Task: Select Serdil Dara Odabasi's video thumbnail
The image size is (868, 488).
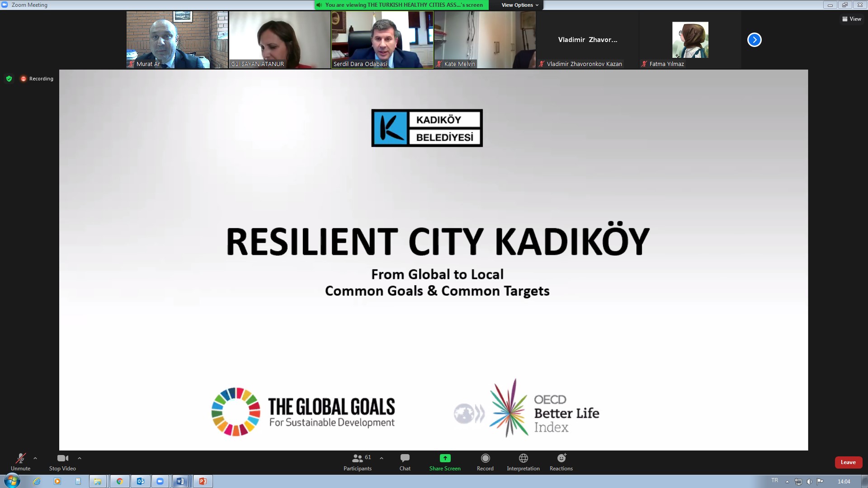Action: coord(382,40)
